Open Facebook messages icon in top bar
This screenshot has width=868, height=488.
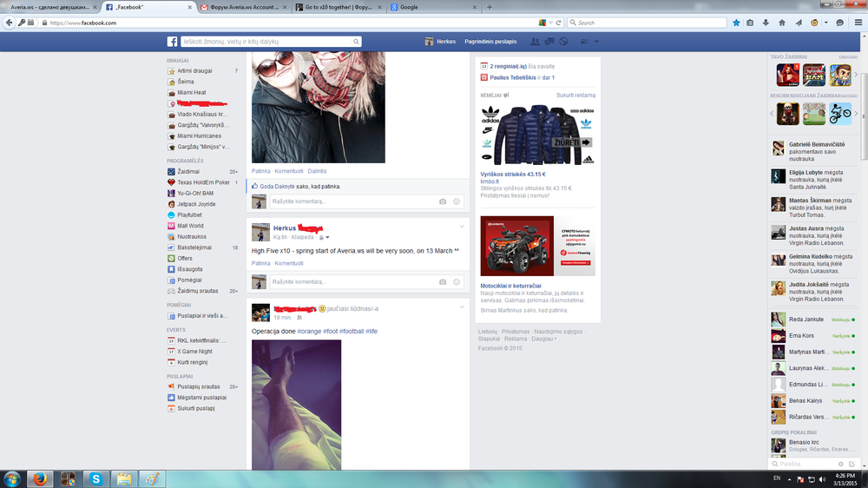point(549,42)
